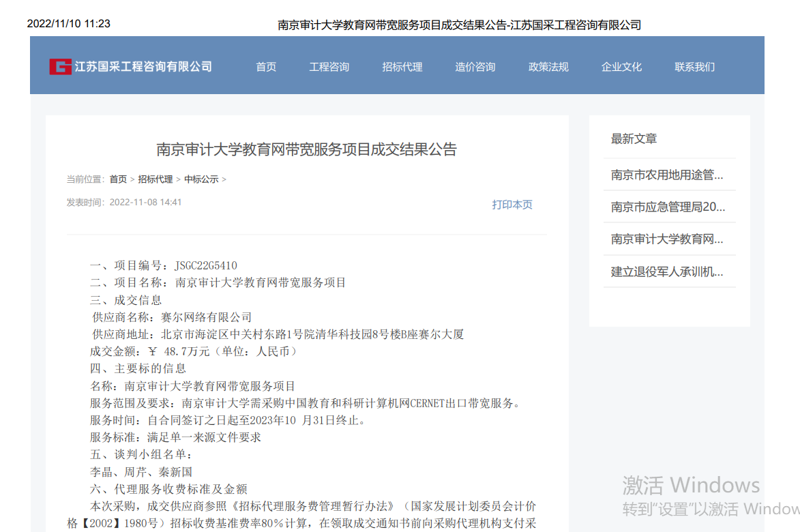This screenshot has height=532, width=800.
Task: Click the 首页 breadcrumb link
Action: tap(118, 179)
